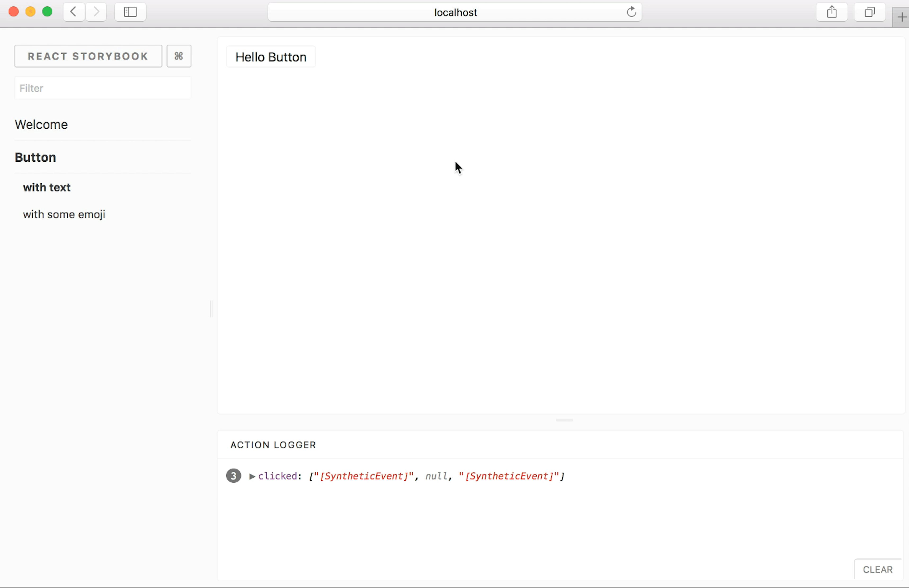Expand the clicked action log entry
The height and width of the screenshot is (588, 909).
click(x=252, y=476)
